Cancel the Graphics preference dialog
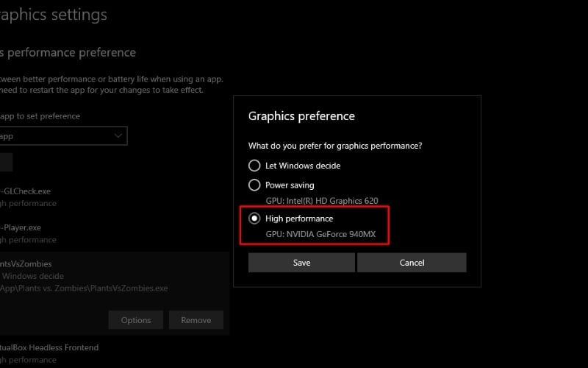This screenshot has height=368, width=588. 412,263
